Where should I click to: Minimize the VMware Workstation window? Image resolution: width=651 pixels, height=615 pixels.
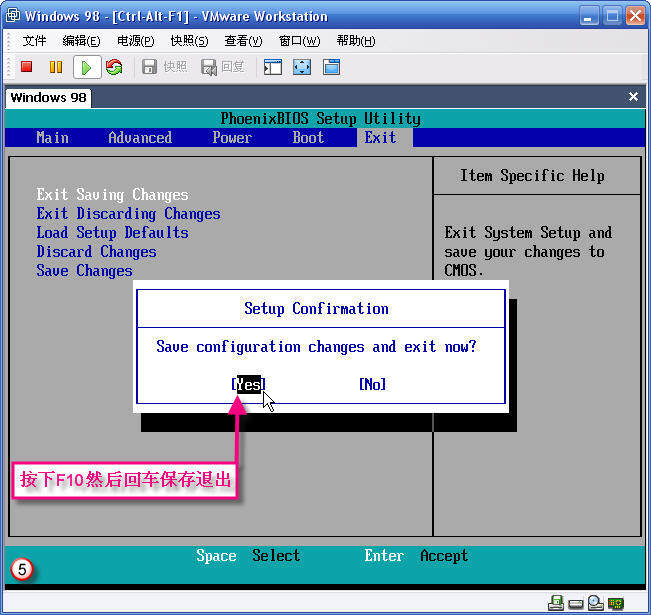click(589, 16)
